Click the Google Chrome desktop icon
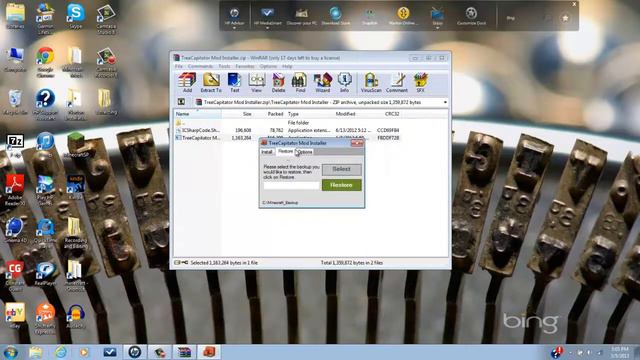640x360 pixels. tap(45, 61)
